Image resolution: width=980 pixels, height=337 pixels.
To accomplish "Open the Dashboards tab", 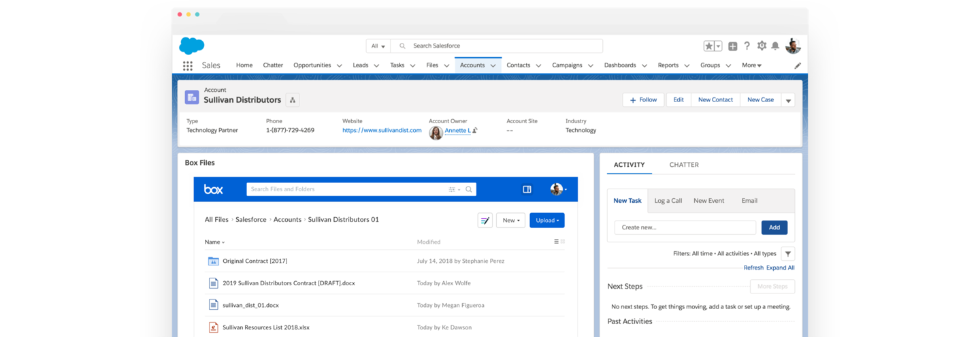I will 620,65.
